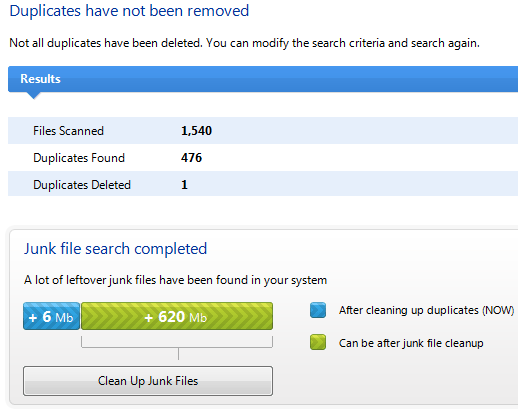Screen dimensions: 518x419
Task: Select the Files Scanned row
Action: 263,131
